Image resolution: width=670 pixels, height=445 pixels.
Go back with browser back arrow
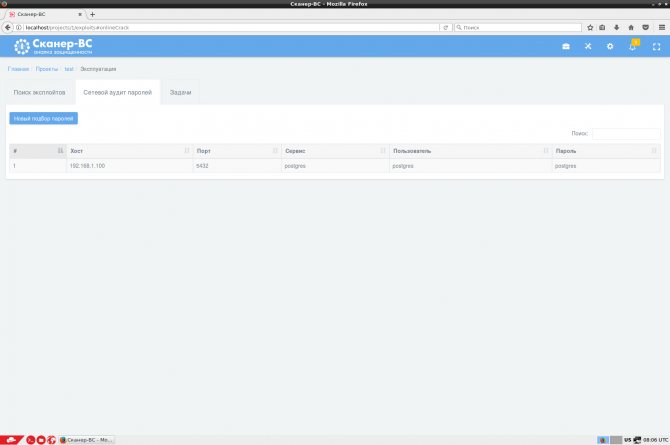8,27
